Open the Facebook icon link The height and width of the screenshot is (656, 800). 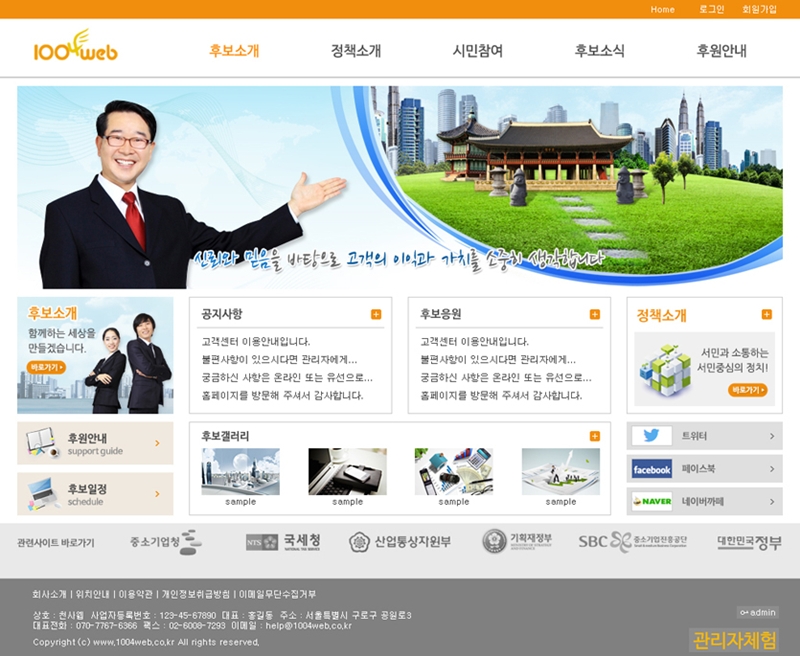(x=651, y=469)
